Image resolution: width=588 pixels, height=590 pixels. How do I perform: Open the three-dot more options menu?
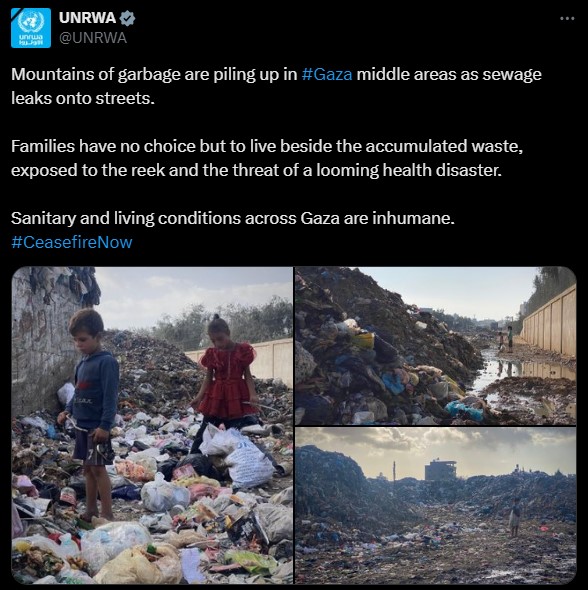567,18
